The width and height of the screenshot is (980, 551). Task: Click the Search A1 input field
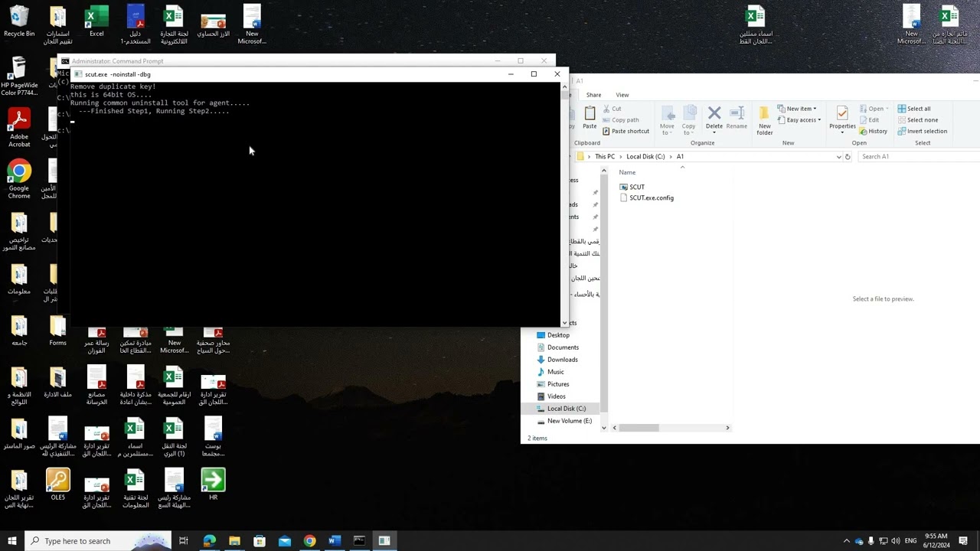click(x=916, y=156)
